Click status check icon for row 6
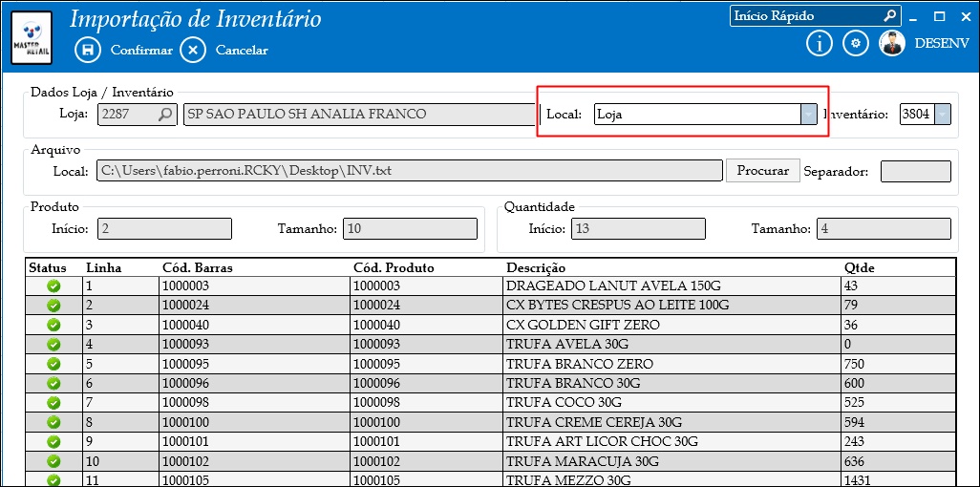 click(x=53, y=383)
